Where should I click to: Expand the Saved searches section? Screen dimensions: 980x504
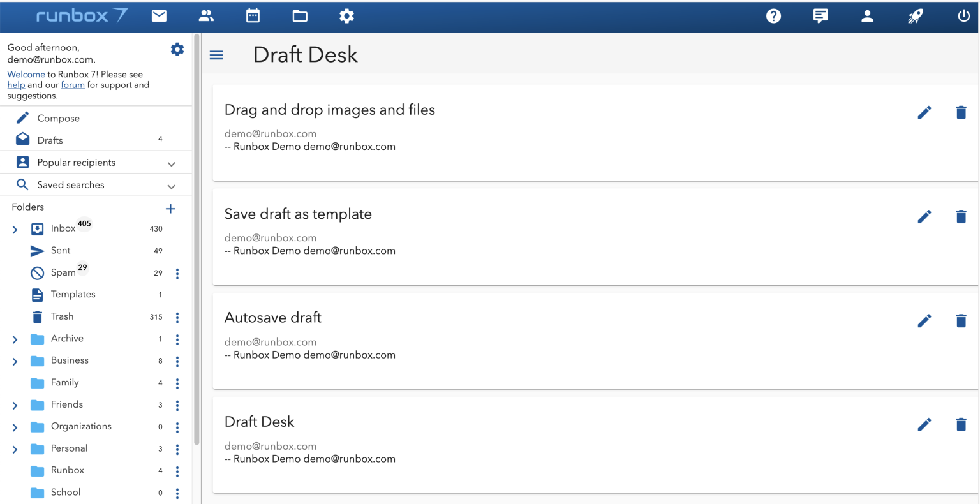pos(171,186)
